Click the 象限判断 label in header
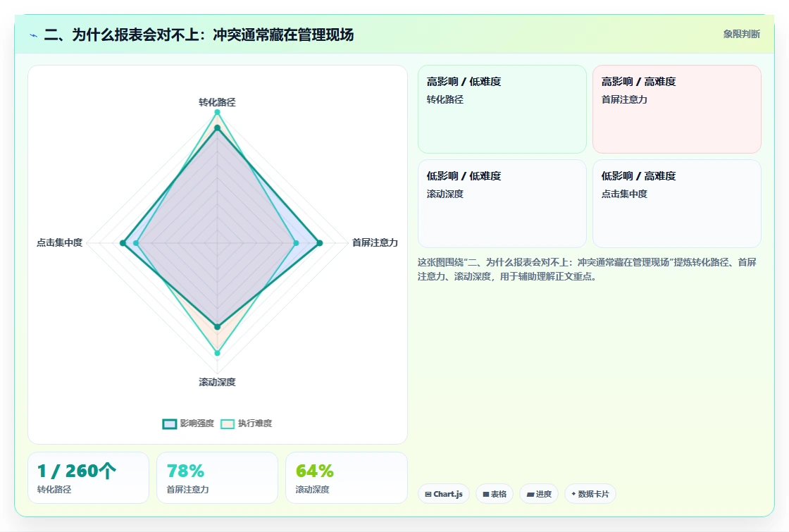This screenshot has height=532, width=789. click(742, 35)
